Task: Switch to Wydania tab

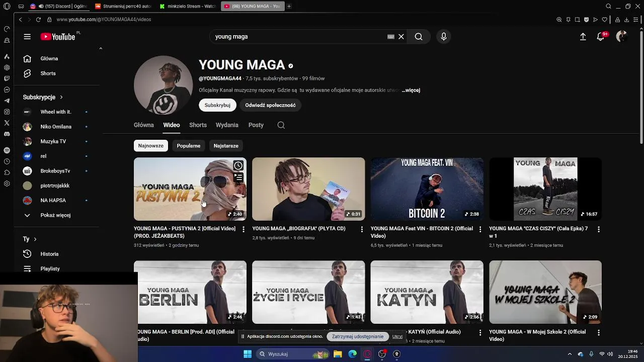Action: point(227,125)
